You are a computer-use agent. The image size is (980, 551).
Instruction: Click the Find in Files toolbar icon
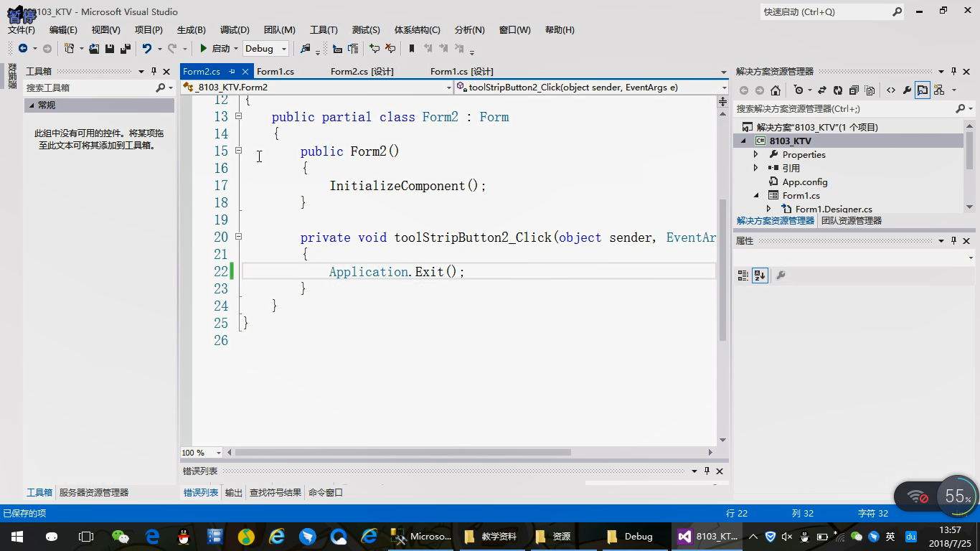tap(306, 48)
